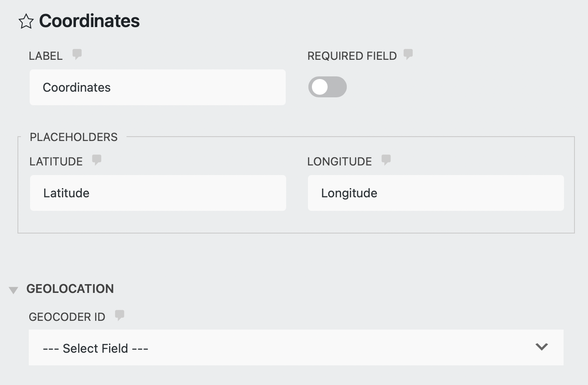This screenshot has height=385, width=588.
Task: Toggle the required state for Coordinates
Action: (327, 87)
